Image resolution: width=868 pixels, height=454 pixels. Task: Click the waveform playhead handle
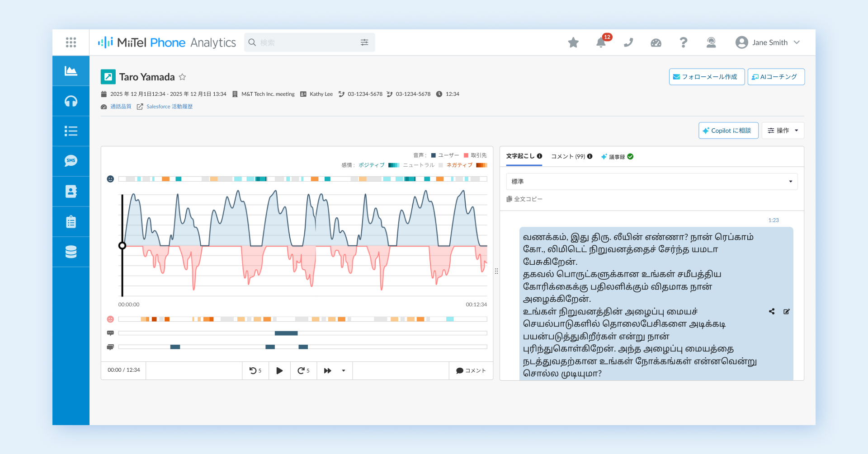[x=122, y=246]
